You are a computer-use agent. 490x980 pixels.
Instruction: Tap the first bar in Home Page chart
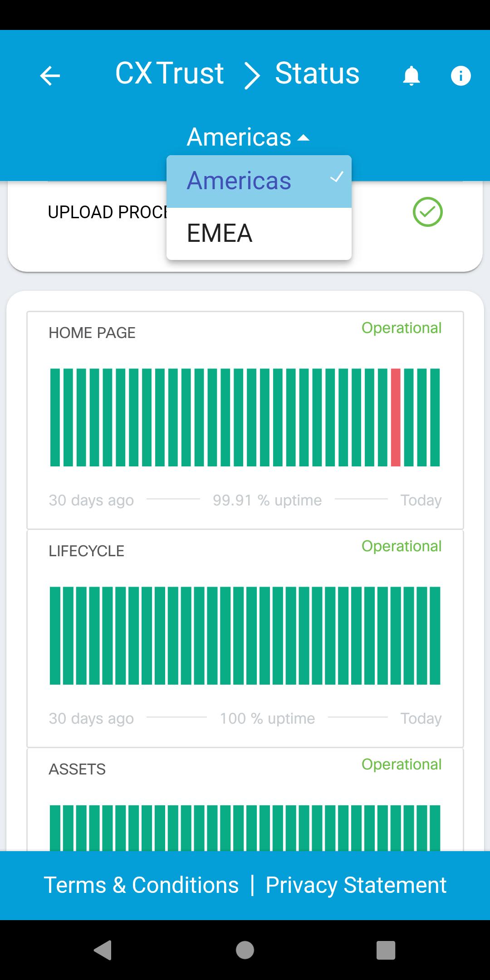[55, 417]
